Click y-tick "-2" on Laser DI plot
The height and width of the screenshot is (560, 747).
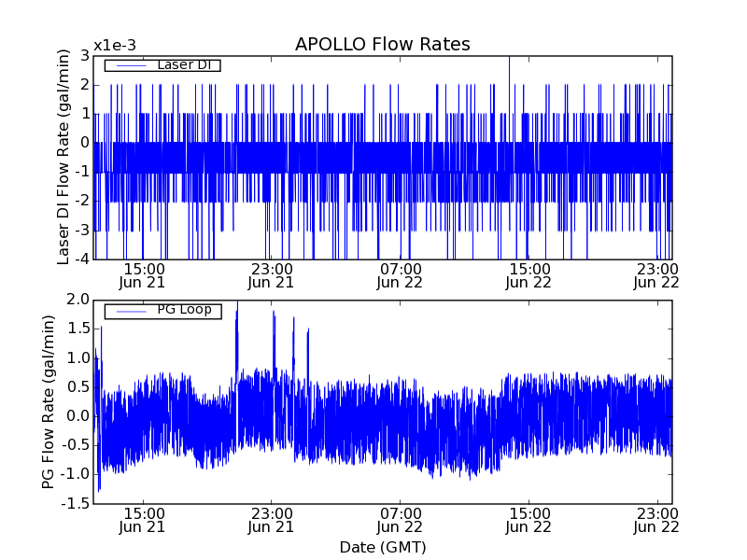(x=80, y=201)
